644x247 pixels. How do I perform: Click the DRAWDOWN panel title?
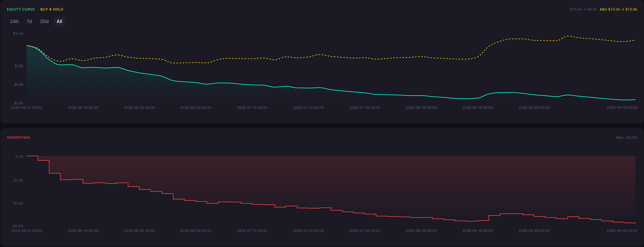[x=18, y=138]
